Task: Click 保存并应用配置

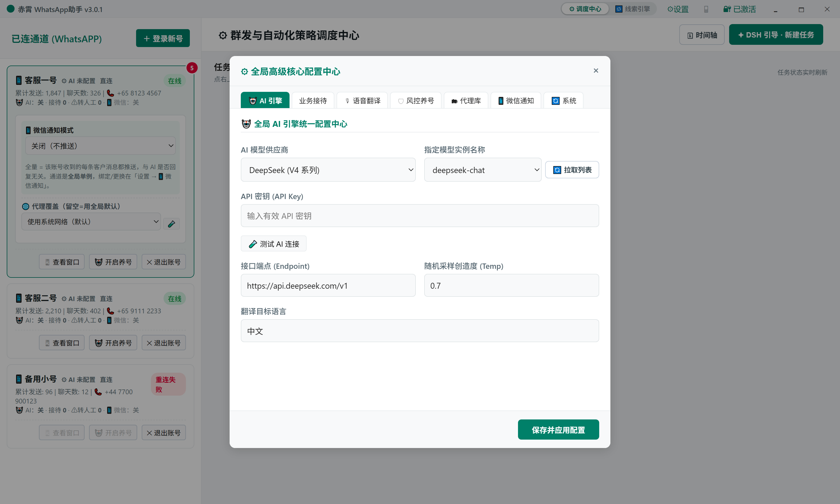Action: tap(559, 430)
